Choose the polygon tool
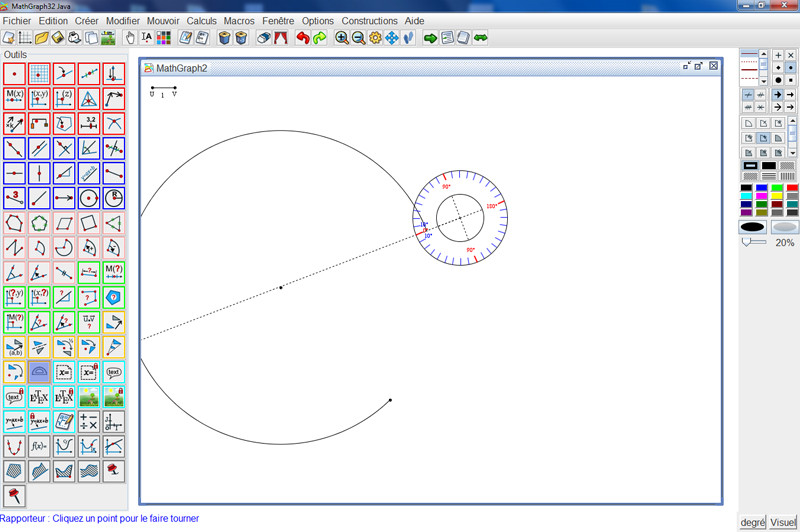The height and width of the screenshot is (532, 800). [x=14, y=223]
